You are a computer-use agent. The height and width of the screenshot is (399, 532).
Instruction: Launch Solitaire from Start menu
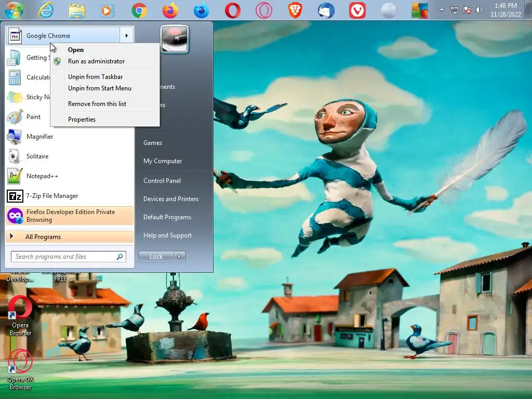tap(70, 156)
